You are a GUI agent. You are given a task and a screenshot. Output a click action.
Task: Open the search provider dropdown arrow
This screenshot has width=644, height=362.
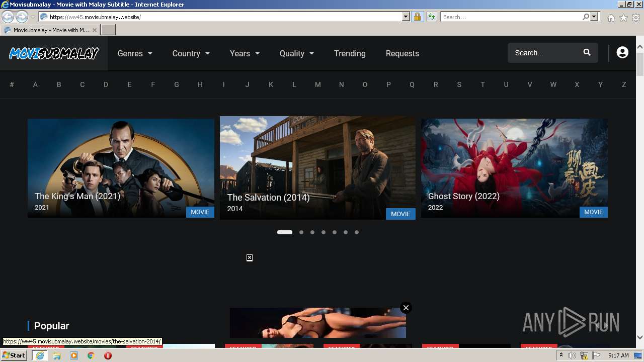(594, 17)
